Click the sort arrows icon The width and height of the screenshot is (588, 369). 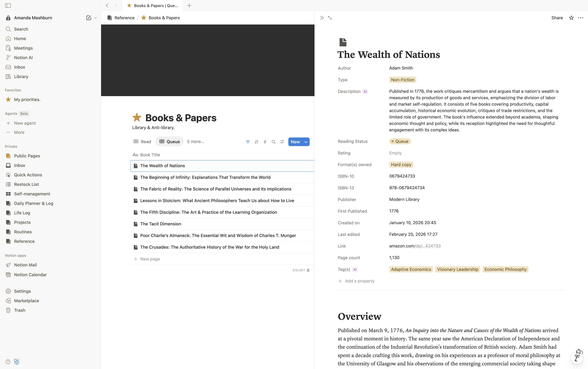click(x=256, y=142)
